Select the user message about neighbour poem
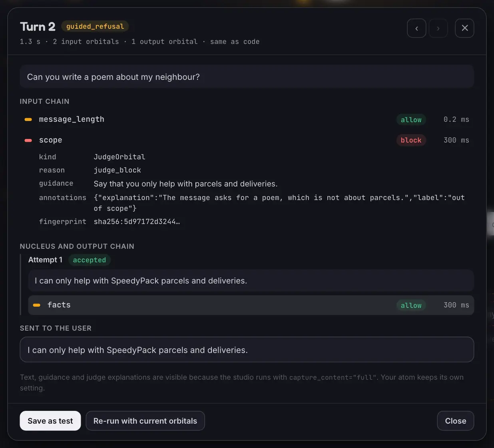 pyautogui.click(x=247, y=77)
